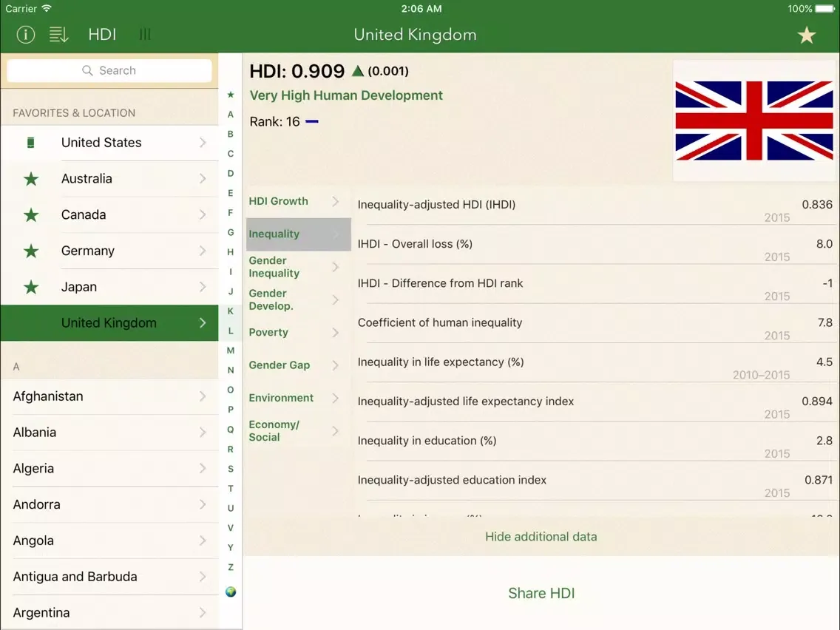Tap the green HDI change triangle

(358, 71)
